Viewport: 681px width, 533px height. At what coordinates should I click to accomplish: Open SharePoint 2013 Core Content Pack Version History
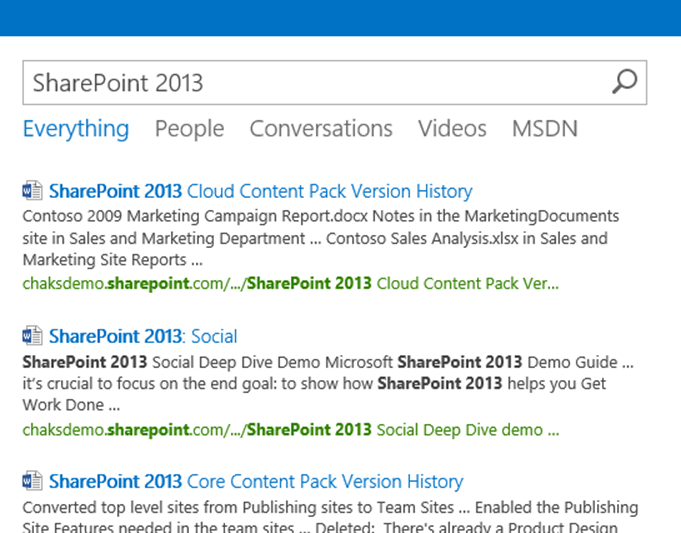[256, 481]
